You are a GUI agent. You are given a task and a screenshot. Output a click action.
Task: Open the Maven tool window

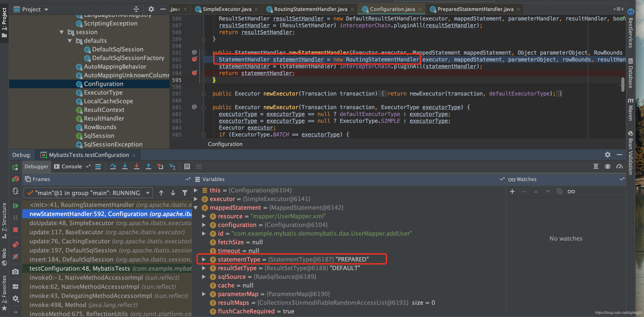tap(631, 109)
